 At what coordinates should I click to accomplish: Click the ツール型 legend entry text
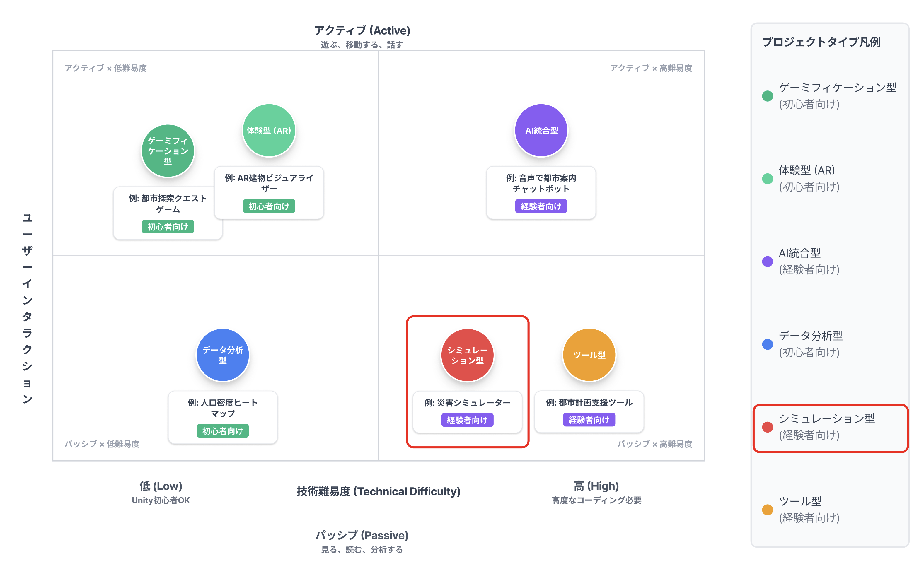(809, 509)
